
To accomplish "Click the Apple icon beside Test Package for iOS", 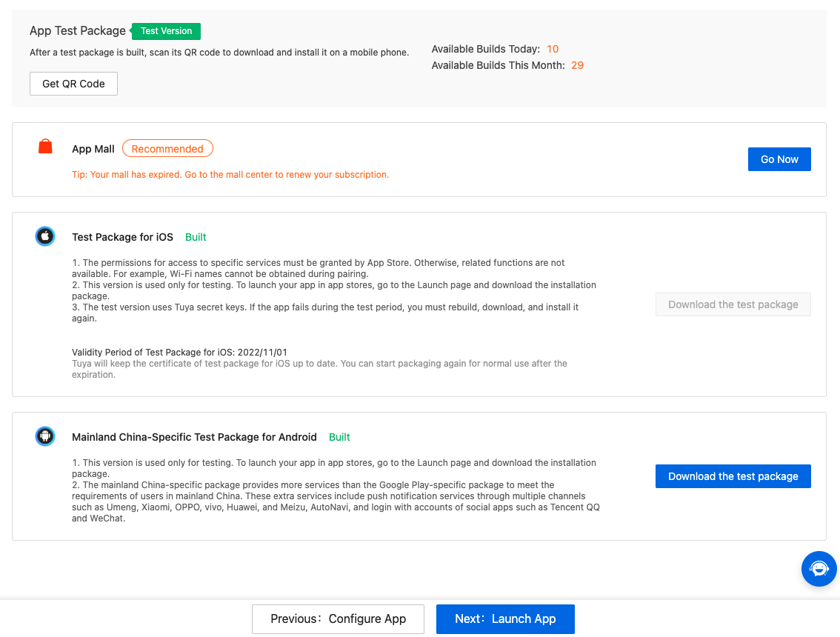I will [x=45, y=236].
